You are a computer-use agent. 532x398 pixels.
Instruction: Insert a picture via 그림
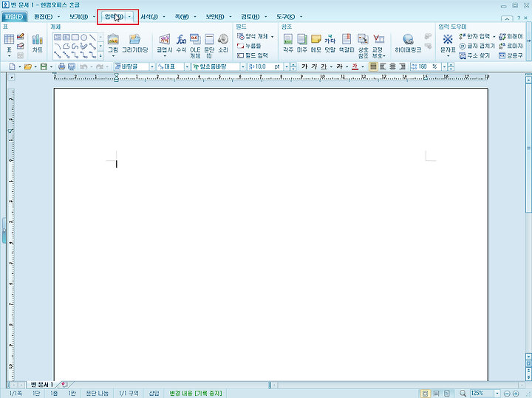click(x=113, y=43)
